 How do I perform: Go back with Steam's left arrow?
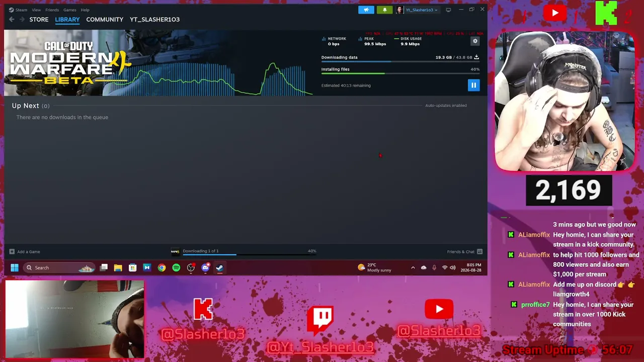[x=12, y=19]
